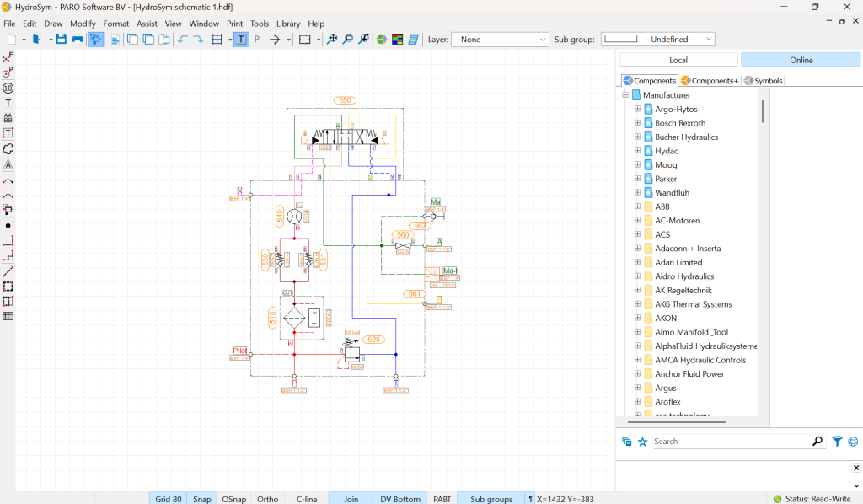The width and height of the screenshot is (863, 504).
Task: Open the Draw menu
Action: click(x=53, y=24)
